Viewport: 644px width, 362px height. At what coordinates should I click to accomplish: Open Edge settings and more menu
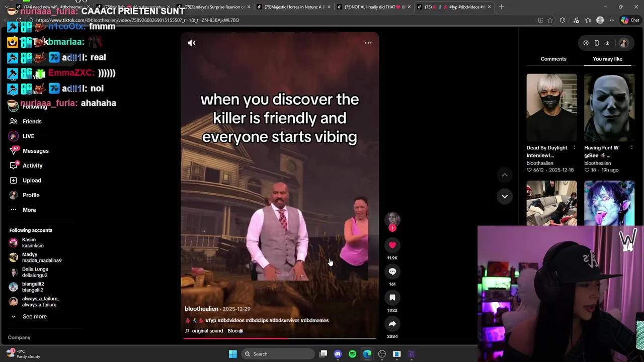(x=612, y=20)
